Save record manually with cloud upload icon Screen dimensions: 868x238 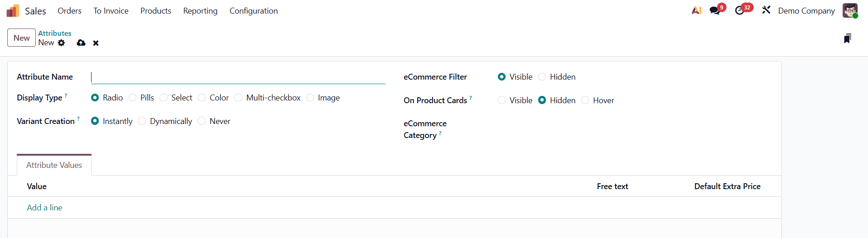[x=81, y=43]
